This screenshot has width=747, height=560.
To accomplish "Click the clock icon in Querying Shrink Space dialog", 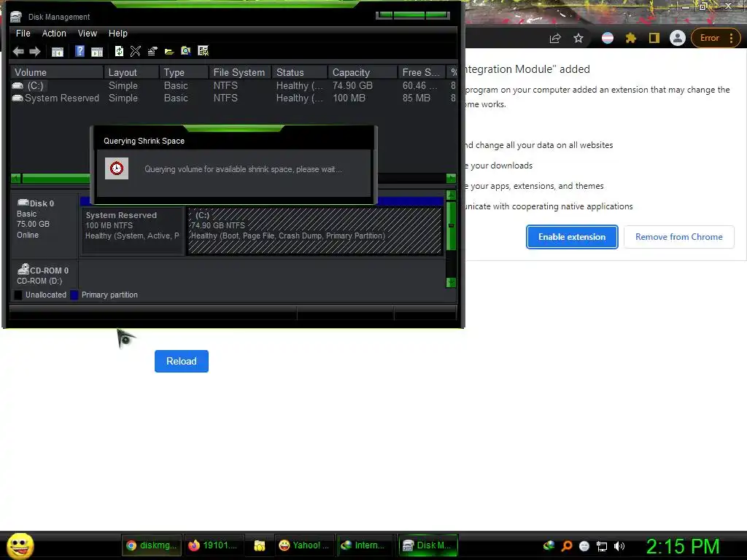I will (x=117, y=168).
